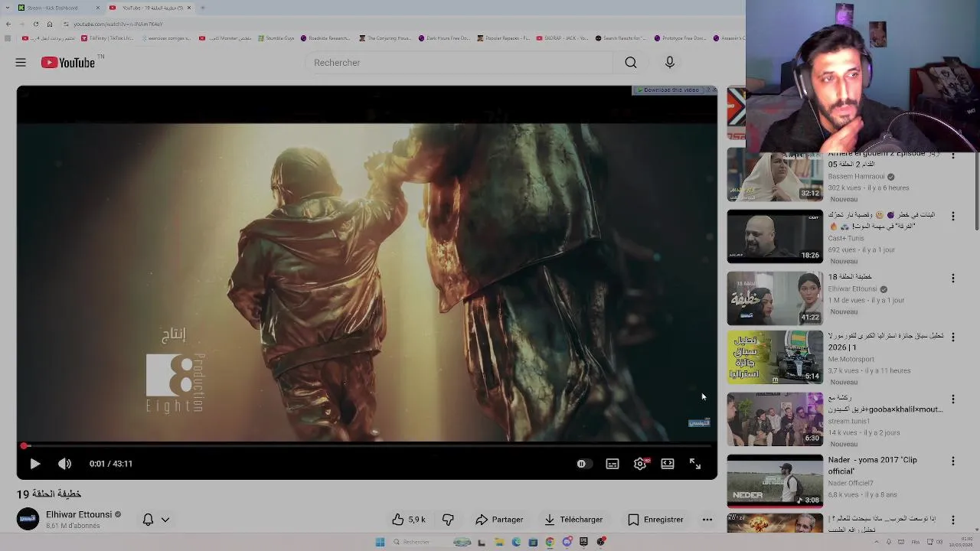The width and height of the screenshot is (980, 551).
Task: Open options for the Cast+ Tunis video
Action: click(953, 217)
